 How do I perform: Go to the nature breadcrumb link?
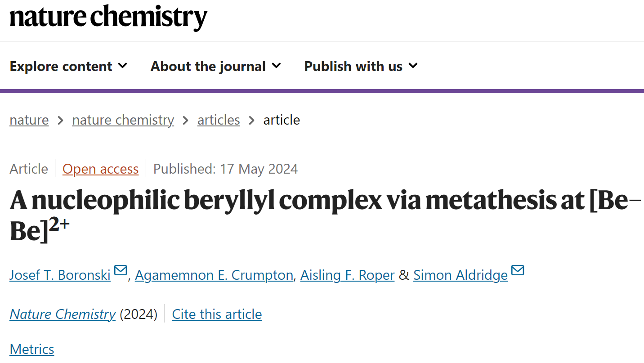[29, 120]
